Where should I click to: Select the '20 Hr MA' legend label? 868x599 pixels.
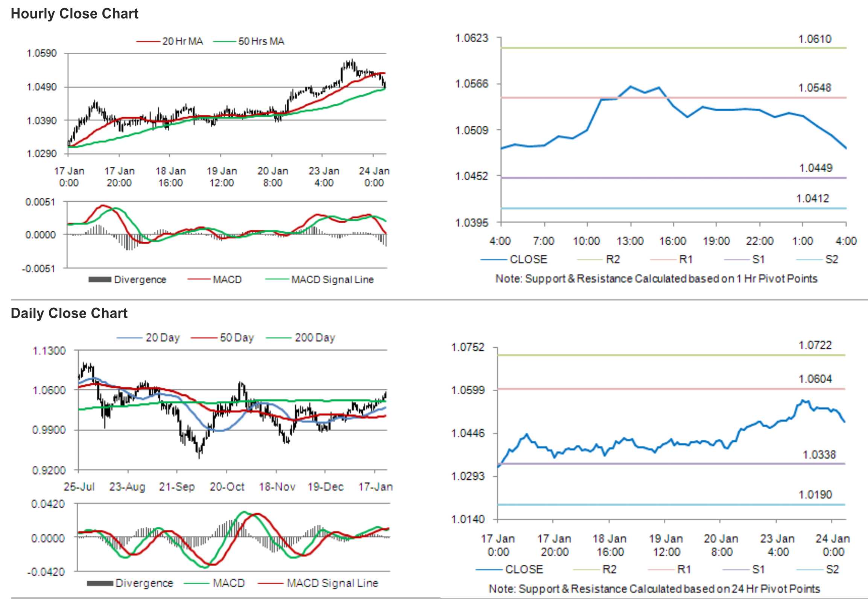click(x=182, y=41)
